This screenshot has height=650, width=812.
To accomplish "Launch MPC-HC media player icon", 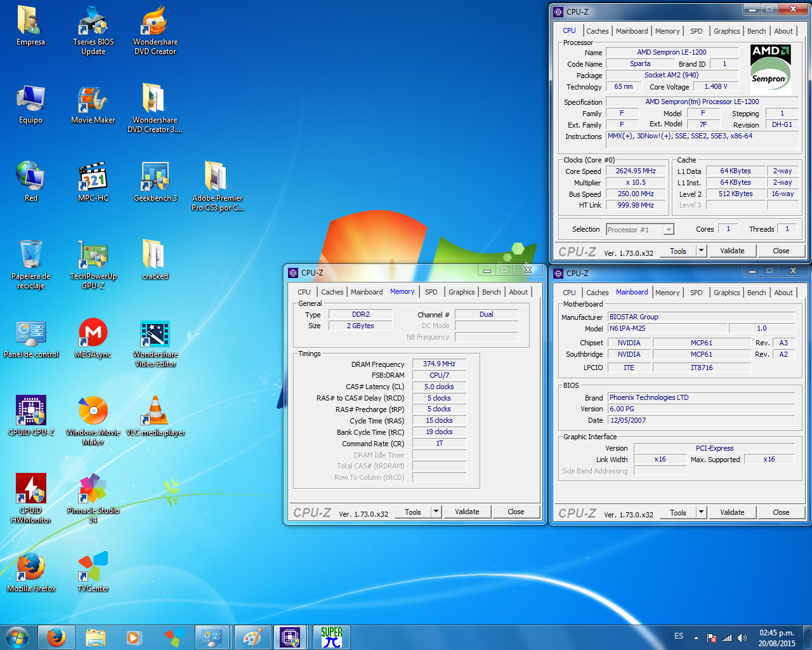I will pos(93,182).
